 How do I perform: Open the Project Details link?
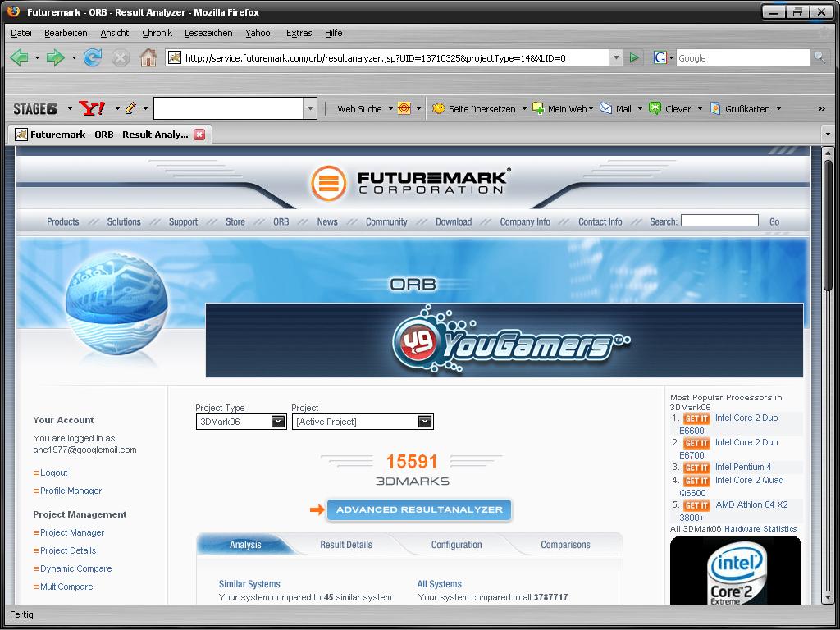tap(68, 550)
